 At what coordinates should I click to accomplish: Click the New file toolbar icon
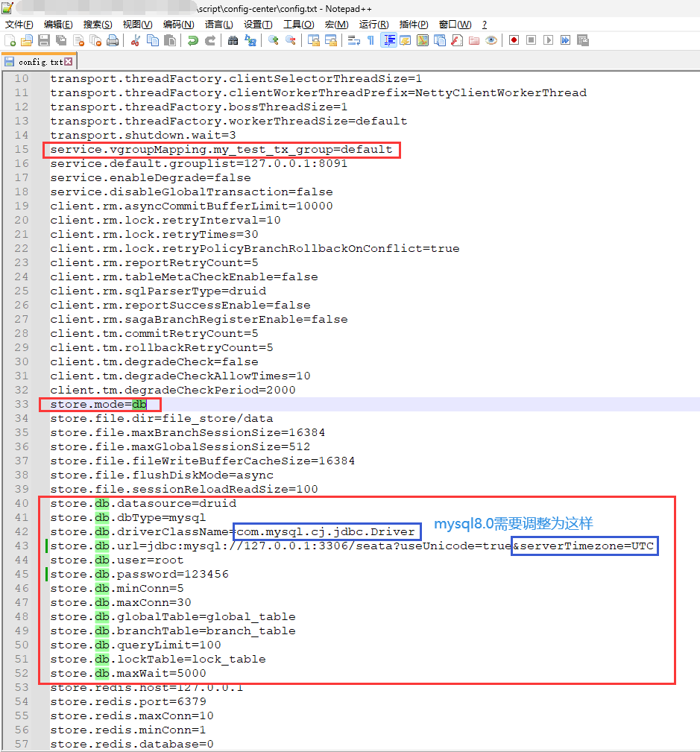[10, 40]
